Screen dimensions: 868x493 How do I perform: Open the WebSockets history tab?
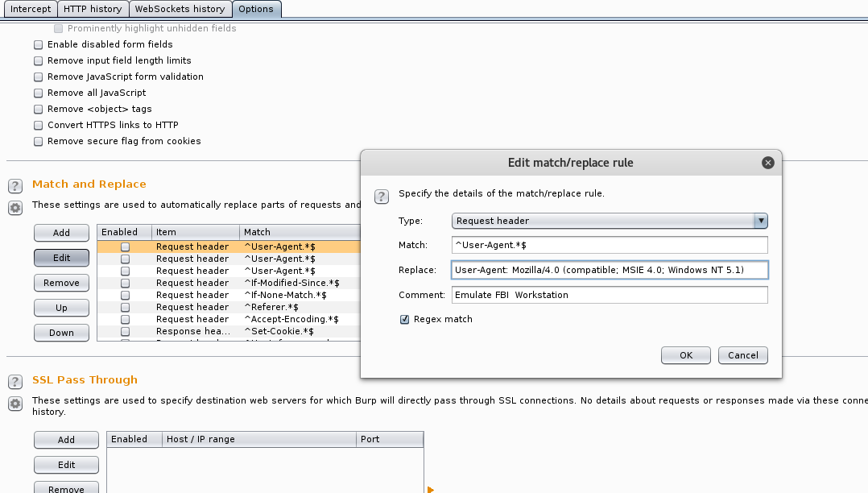[x=180, y=9]
